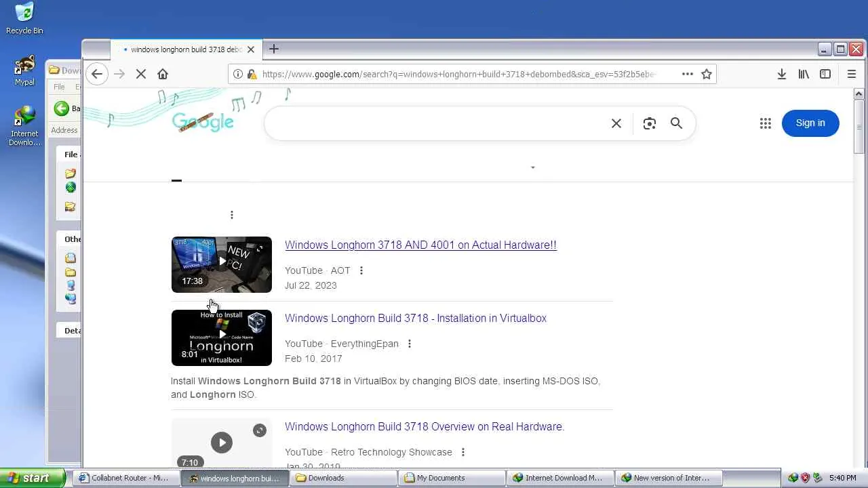The width and height of the screenshot is (868, 488).
Task: Play the Installation in Virtualbox video thumbnail
Action: coord(222,338)
